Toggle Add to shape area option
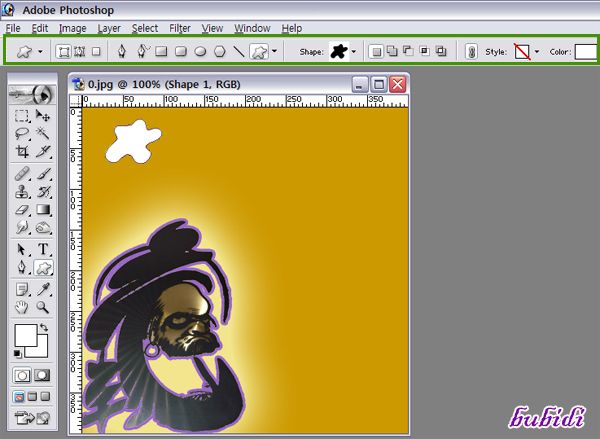The width and height of the screenshot is (600, 439). coord(392,51)
